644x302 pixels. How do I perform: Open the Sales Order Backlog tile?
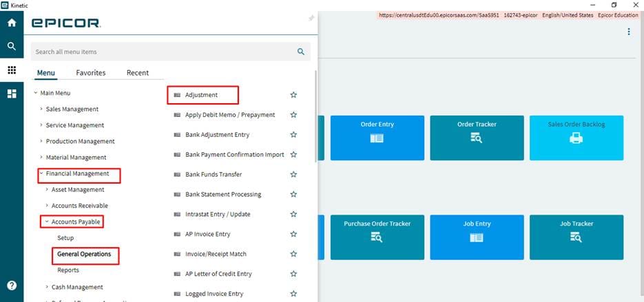click(577, 138)
